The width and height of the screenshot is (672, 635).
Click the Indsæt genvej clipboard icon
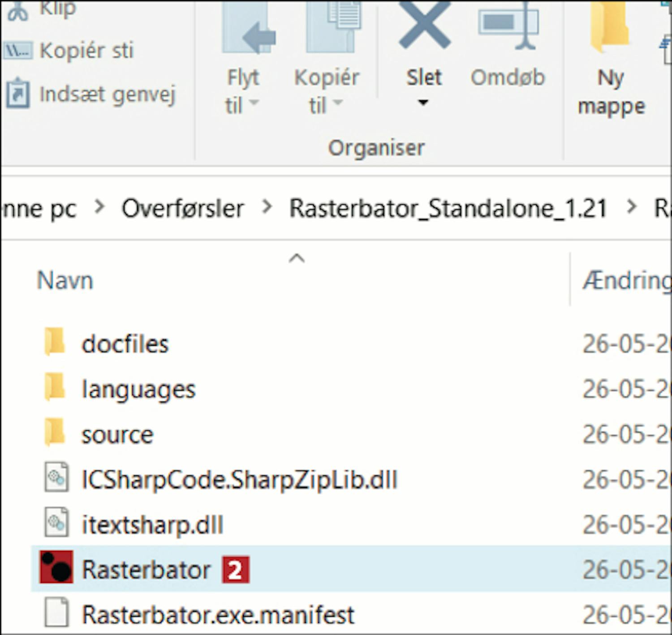(18, 94)
